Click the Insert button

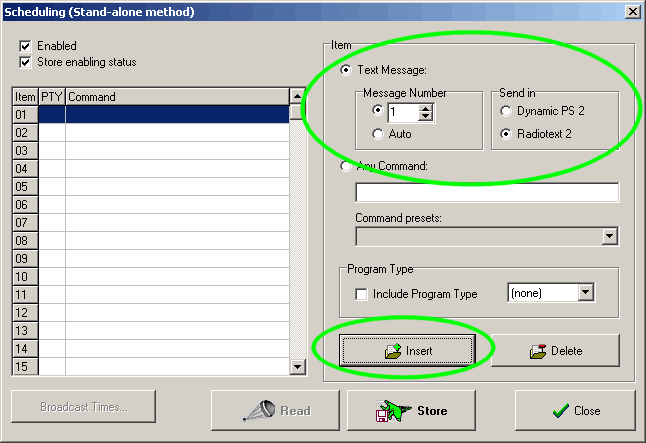(x=407, y=351)
